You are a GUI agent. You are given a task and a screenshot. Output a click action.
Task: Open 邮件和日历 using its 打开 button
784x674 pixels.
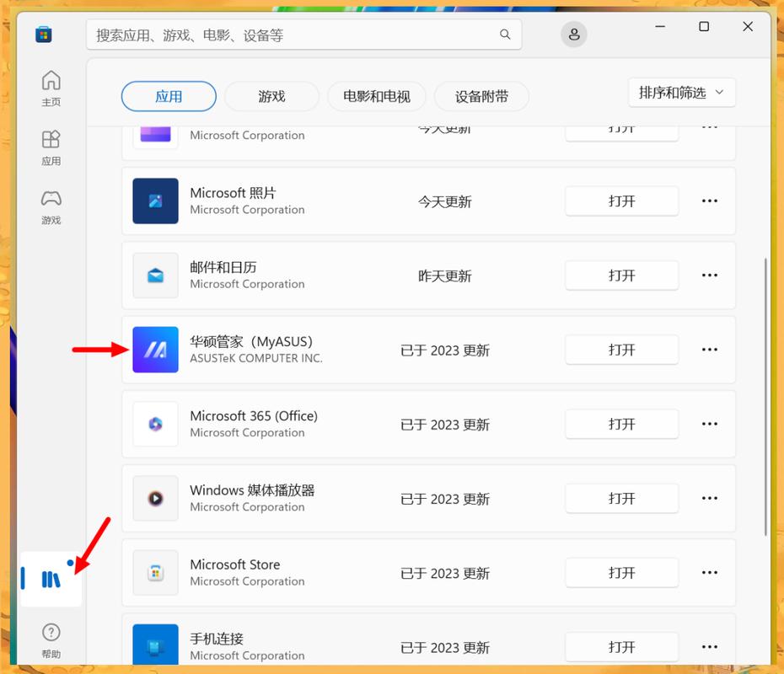coord(621,275)
